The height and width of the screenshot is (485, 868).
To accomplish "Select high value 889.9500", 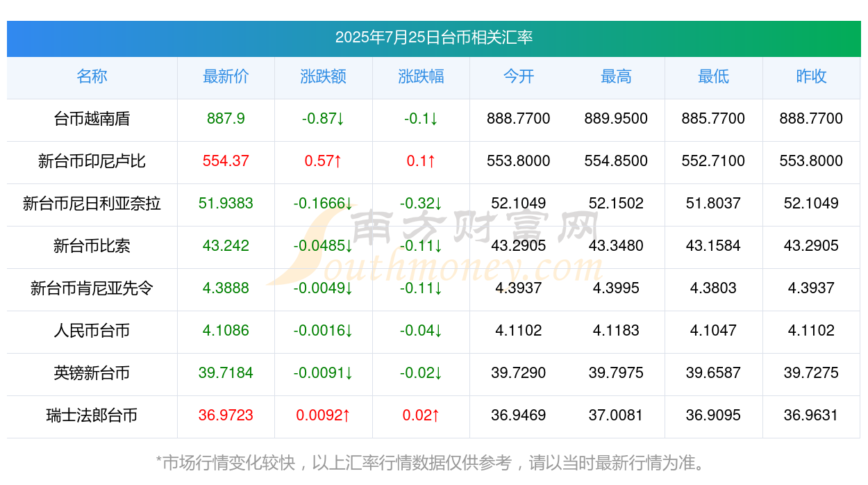I will point(616,119).
